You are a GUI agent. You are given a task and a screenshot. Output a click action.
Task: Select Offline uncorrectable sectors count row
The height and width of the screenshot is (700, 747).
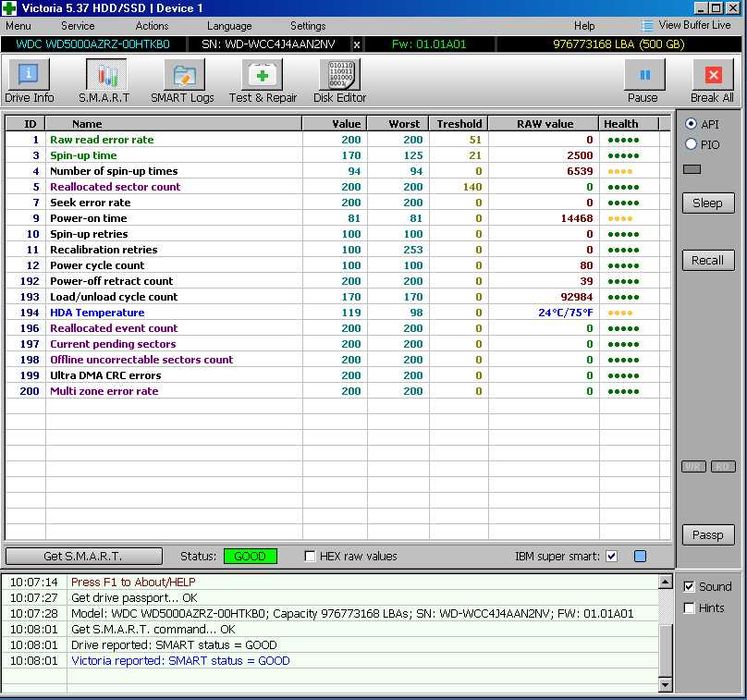tap(337, 360)
